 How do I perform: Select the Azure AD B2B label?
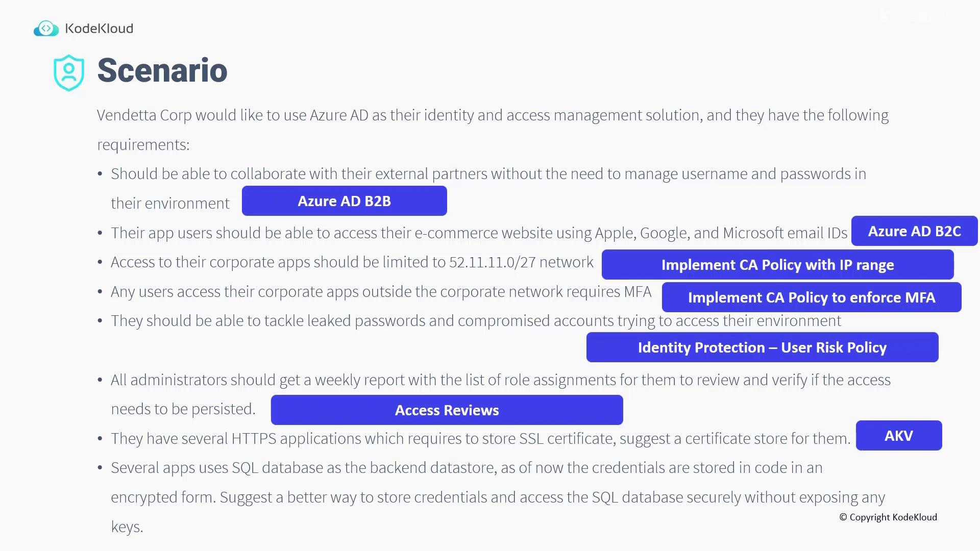click(344, 201)
